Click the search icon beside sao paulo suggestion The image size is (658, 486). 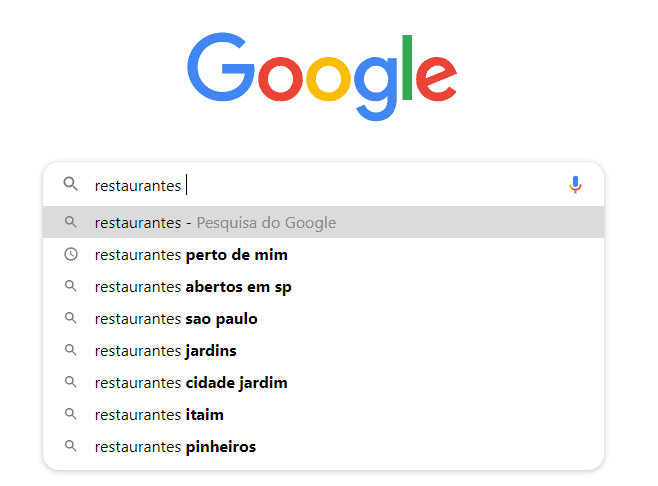click(x=70, y=318)
